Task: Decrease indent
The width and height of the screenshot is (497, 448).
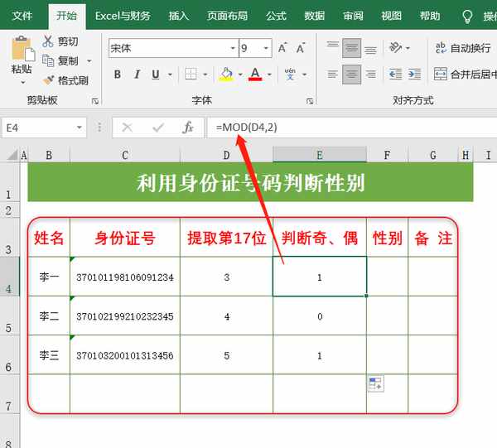Action: [395, 75]
